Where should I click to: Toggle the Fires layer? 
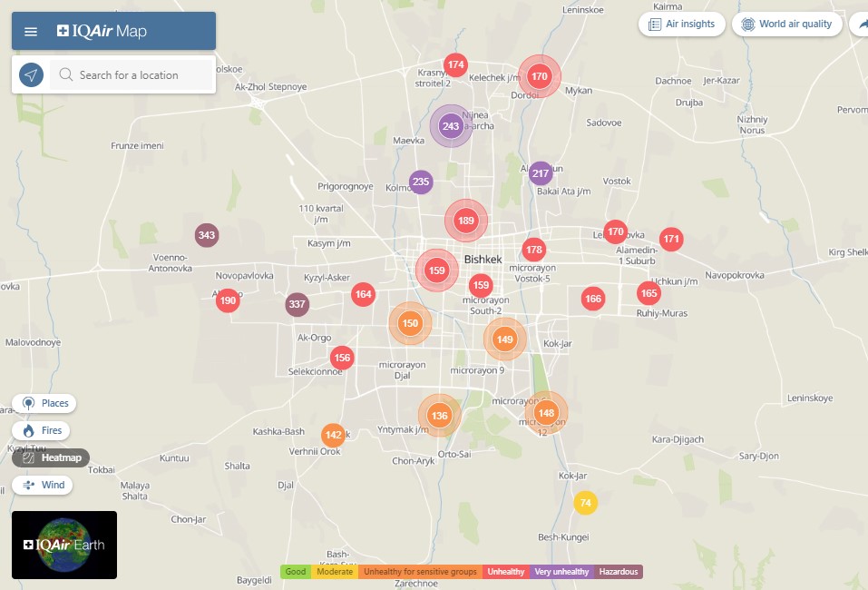click(x=43, y=430)
